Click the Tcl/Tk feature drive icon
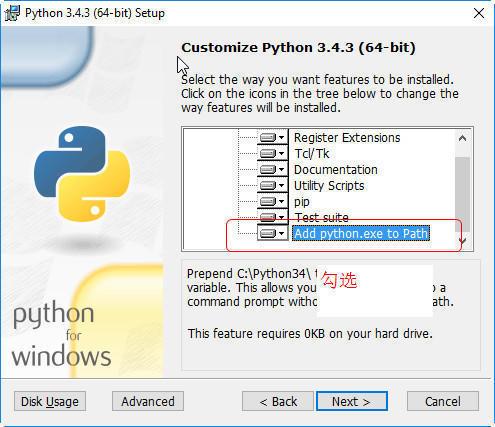495x427 pixels. (272, 153)
